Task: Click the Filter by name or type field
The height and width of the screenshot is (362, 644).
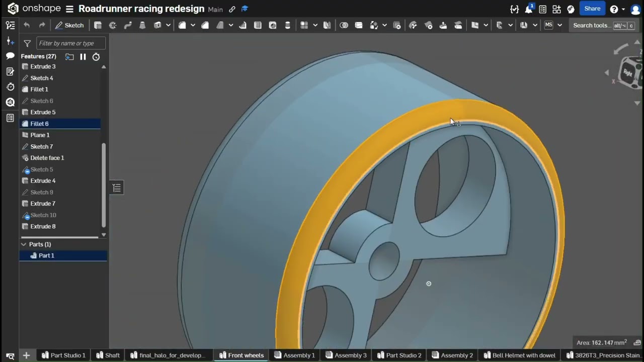Action: [x=71, y=43]
